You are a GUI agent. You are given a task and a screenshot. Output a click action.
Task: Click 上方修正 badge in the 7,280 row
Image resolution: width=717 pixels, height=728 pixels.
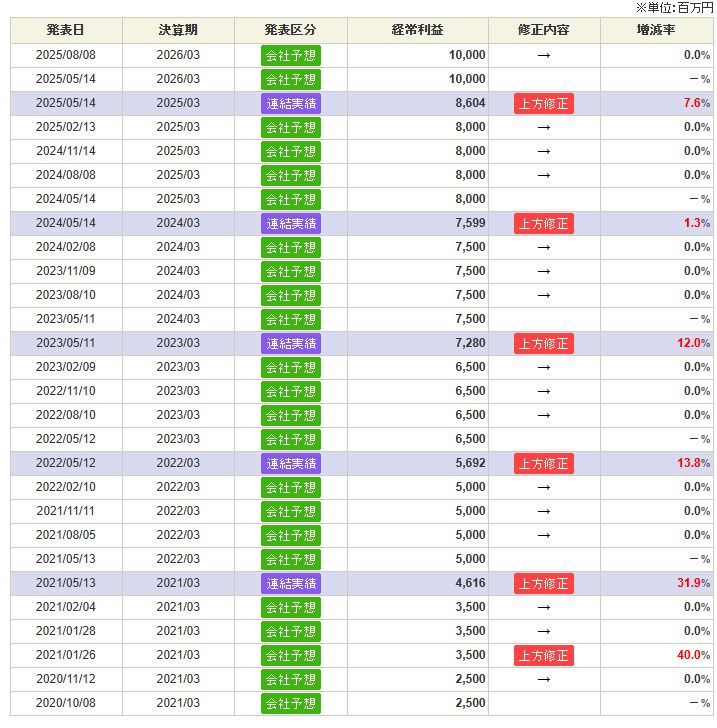pyautogui.click(x=544, y=344)
